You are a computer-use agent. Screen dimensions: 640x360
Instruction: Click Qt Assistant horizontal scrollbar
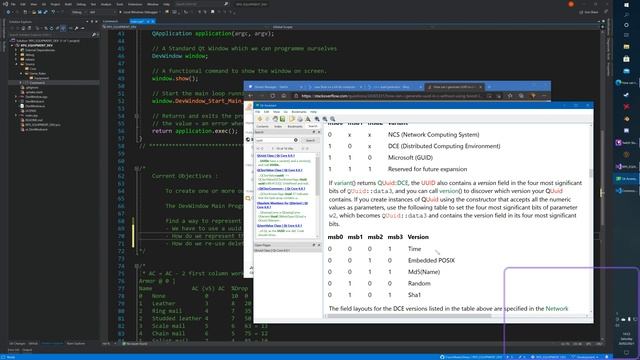[409, 316]
